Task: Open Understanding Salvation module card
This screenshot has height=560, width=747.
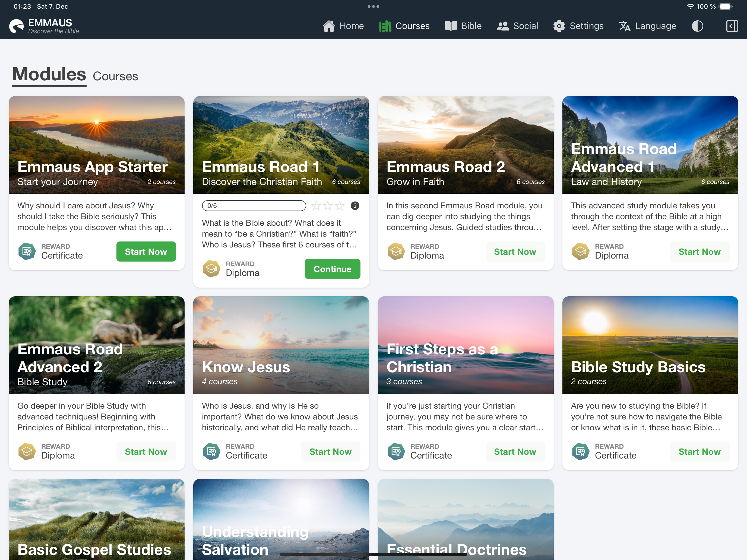Action: click(281, 519)
